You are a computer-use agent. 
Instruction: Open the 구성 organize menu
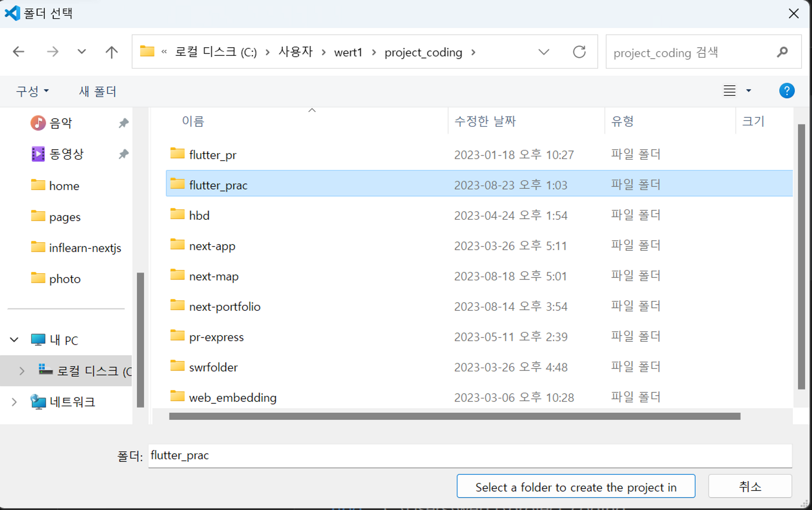(x=32, y=91)
